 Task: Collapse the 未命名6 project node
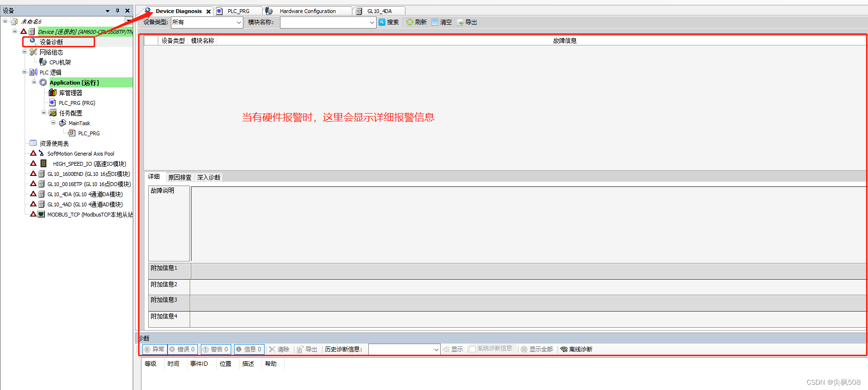point(5,21)
